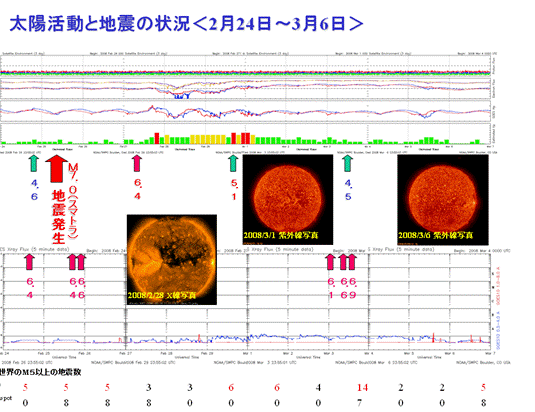535x412 pixels.
Task: Click the GOES Hp magnetometer chart
Action: tap(246, 111)
